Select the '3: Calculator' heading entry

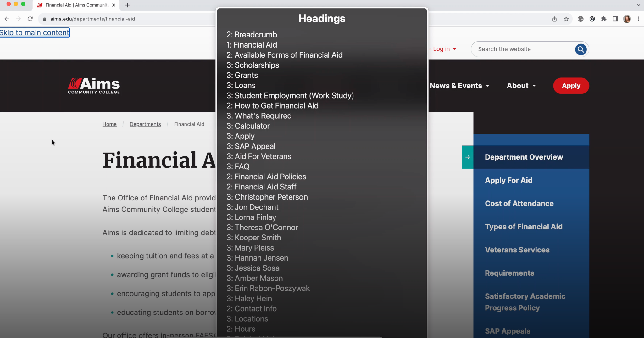(248, 126)
